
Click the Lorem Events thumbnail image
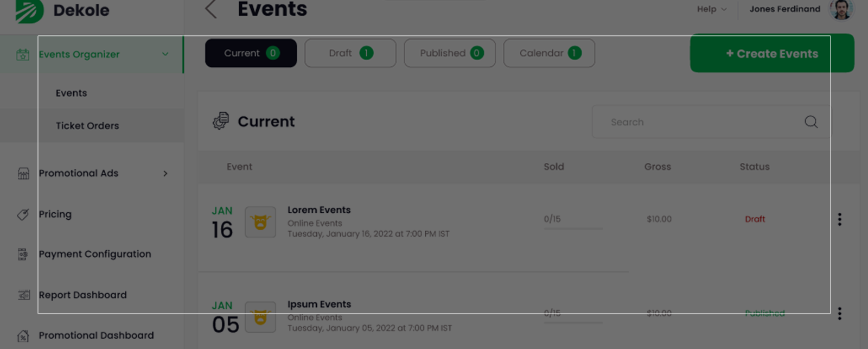tap(260, 222)
